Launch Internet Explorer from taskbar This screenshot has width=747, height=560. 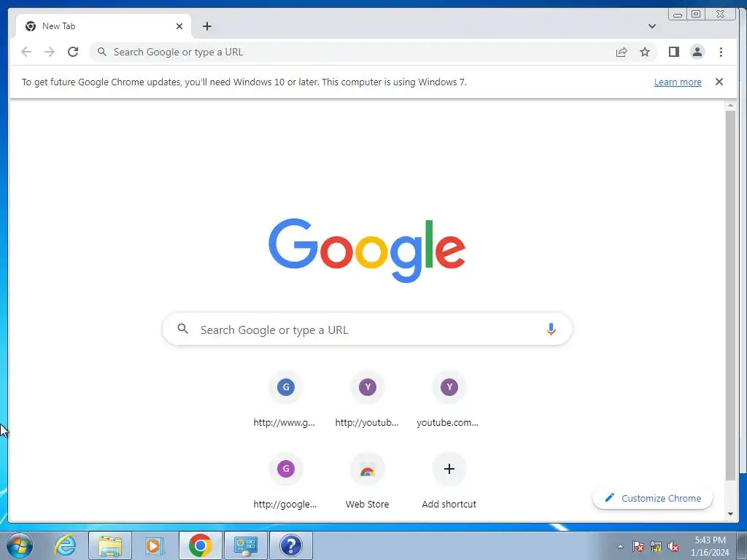coord(65,545)
